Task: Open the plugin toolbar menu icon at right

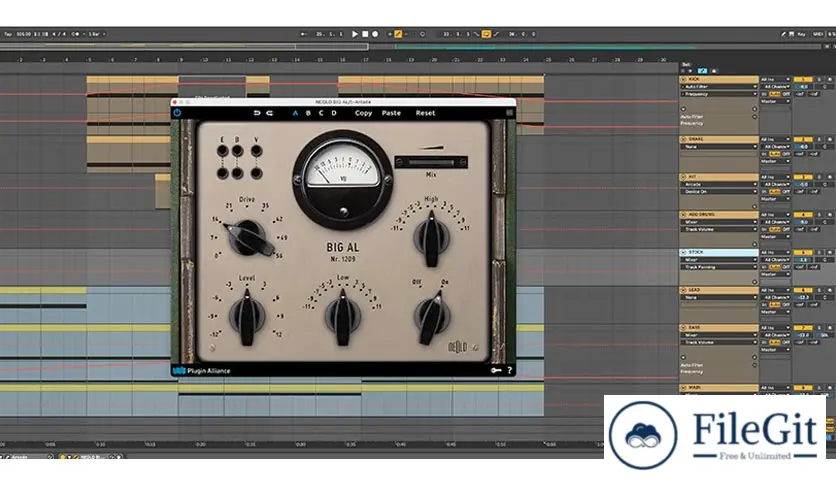Action: [509, 113]
